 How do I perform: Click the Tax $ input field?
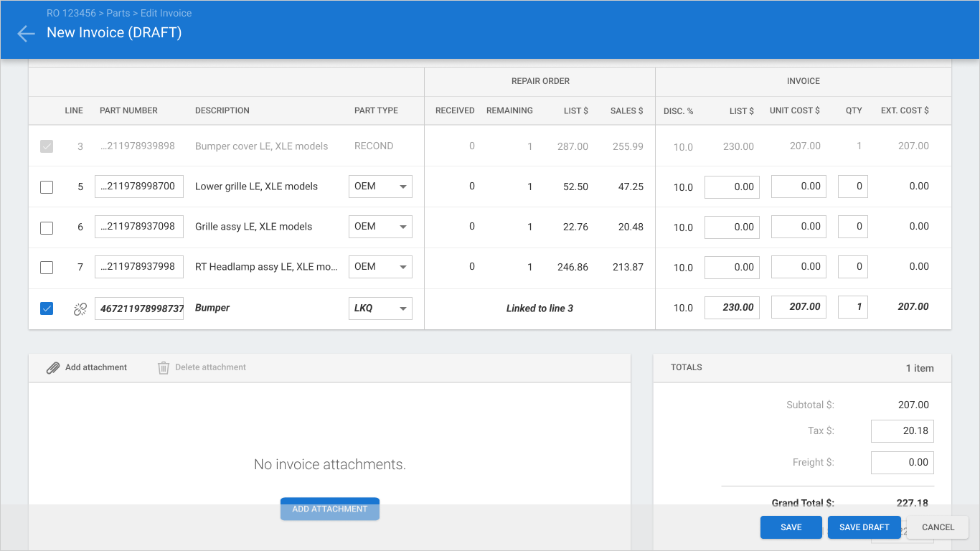903,431
